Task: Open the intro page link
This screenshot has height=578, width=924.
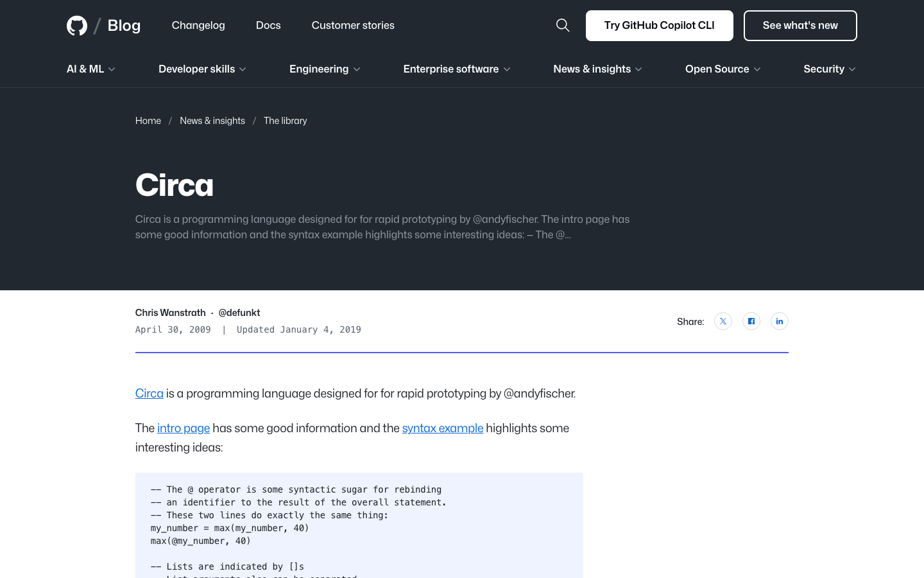Action: 184,428
